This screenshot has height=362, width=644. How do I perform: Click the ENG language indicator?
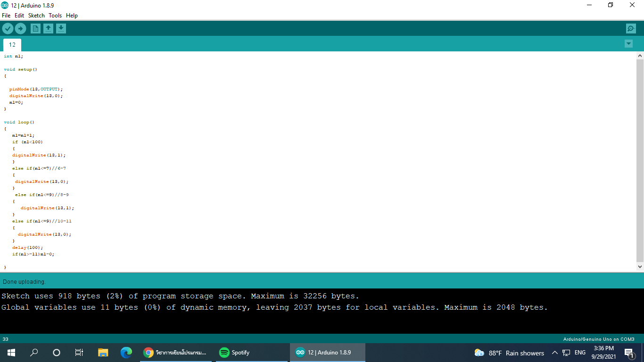click(580, 353)
